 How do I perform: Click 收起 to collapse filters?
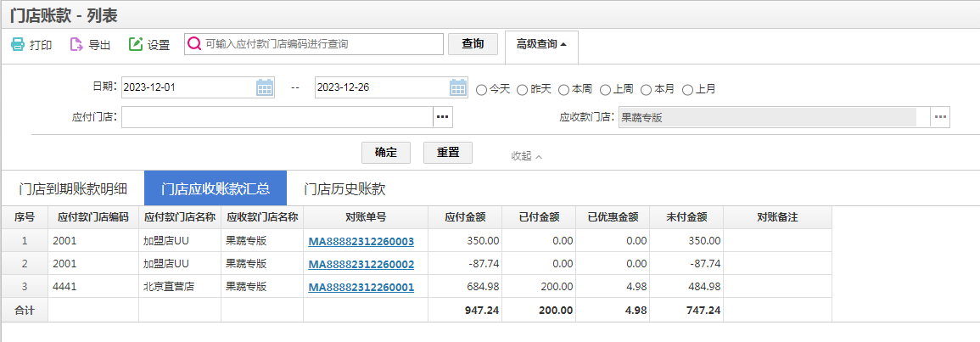click(526, 155)
